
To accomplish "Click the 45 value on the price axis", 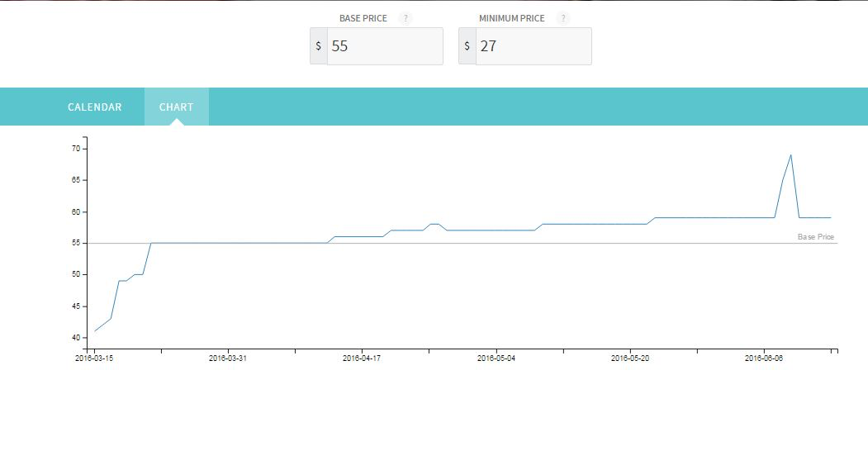I will (x=76, y=306).
